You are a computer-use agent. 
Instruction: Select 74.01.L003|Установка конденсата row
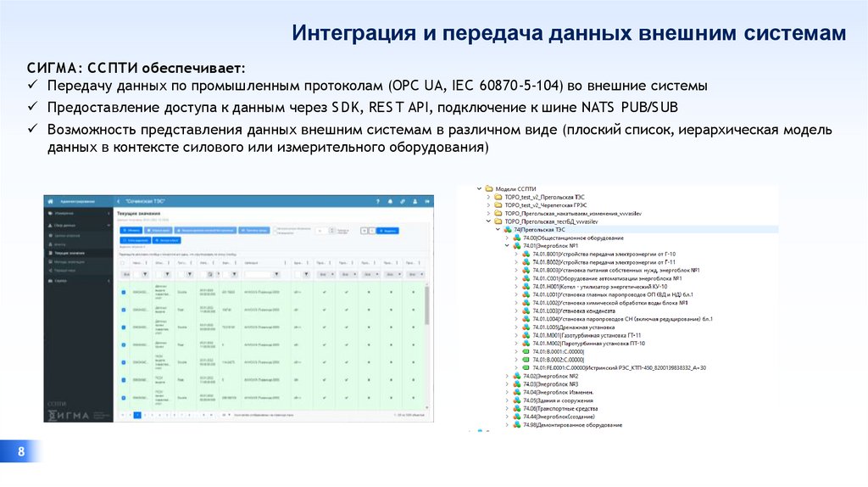click(x=574, y=311)
